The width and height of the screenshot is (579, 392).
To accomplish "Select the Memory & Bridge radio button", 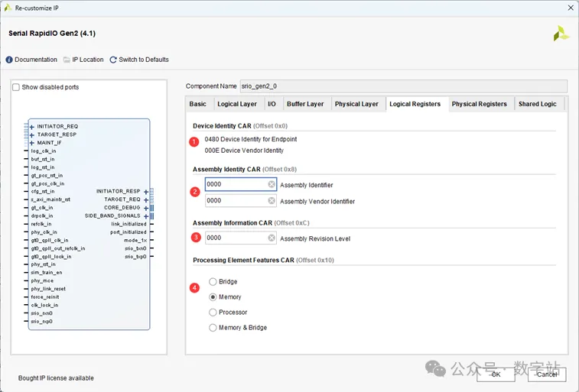I will click(213, 328).
